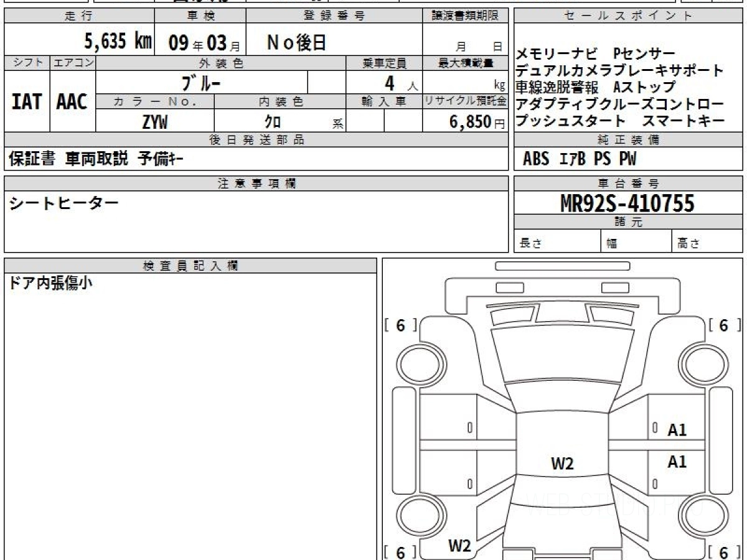
Task: Select the recycle deposit 6,850円
Action: (x=477, y=122)
